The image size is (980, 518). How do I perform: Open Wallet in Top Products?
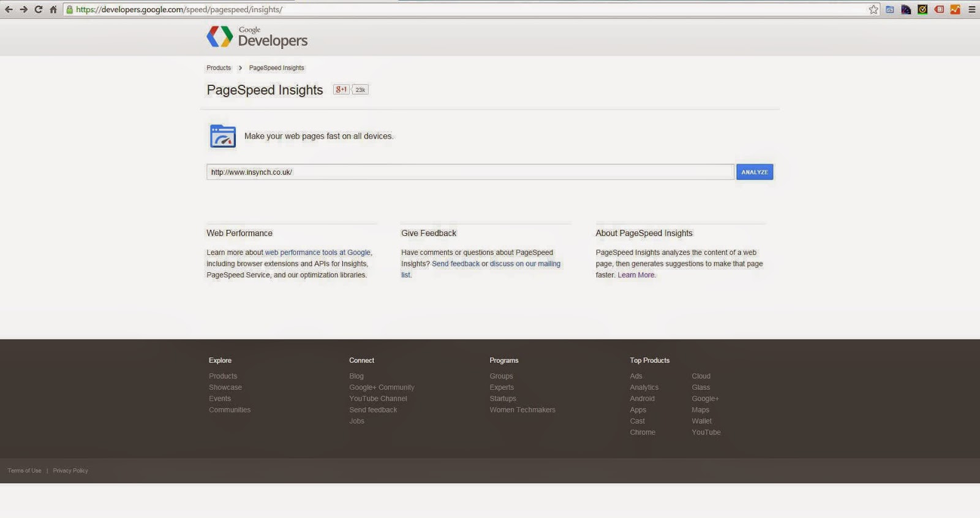tap(701, 421)
